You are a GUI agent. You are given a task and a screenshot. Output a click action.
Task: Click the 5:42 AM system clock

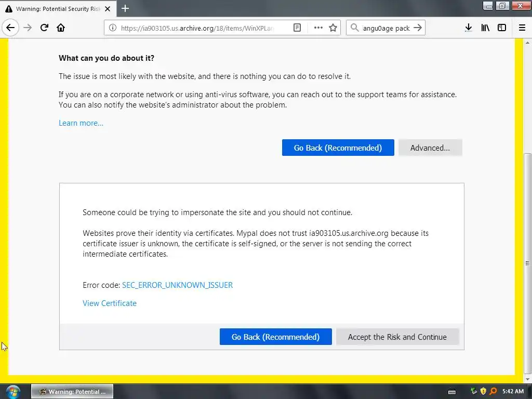tap(513, 391)
